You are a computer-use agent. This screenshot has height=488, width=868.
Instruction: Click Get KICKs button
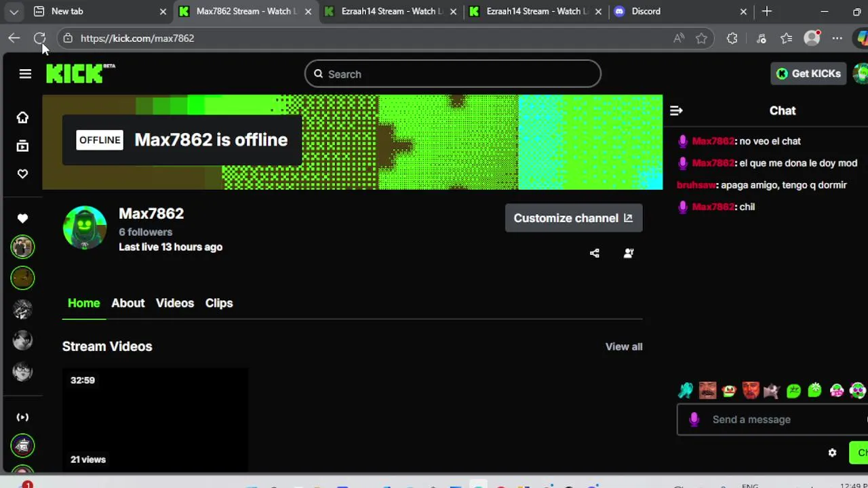[809, 74]
